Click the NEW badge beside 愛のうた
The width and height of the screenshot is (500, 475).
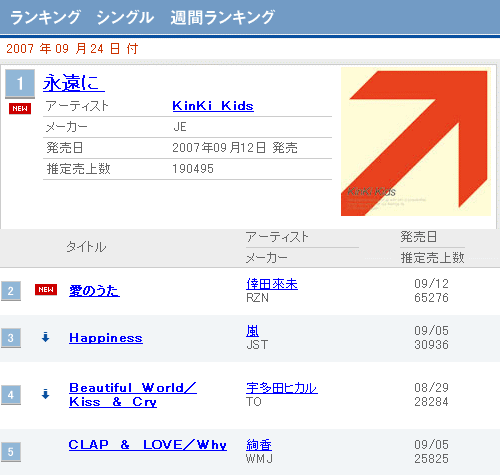(46, 290)
